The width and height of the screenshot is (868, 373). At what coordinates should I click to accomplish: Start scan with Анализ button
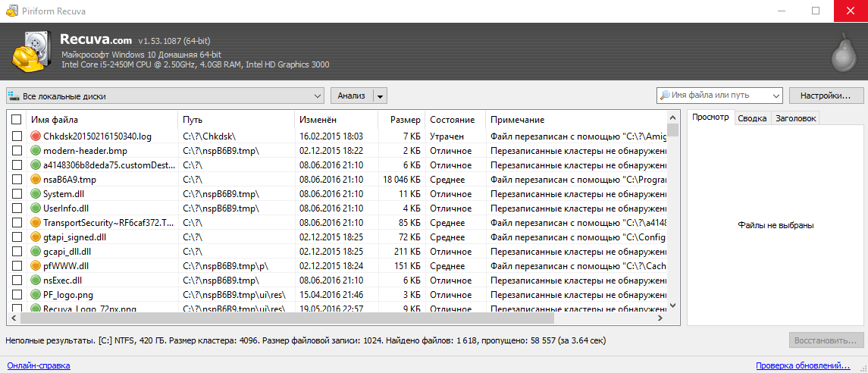[352, 96]
